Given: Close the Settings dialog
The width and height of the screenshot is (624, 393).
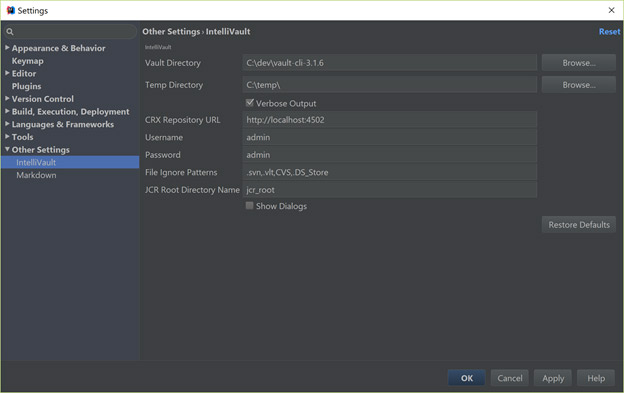Looking at the screenshot, I should point(611,10).
